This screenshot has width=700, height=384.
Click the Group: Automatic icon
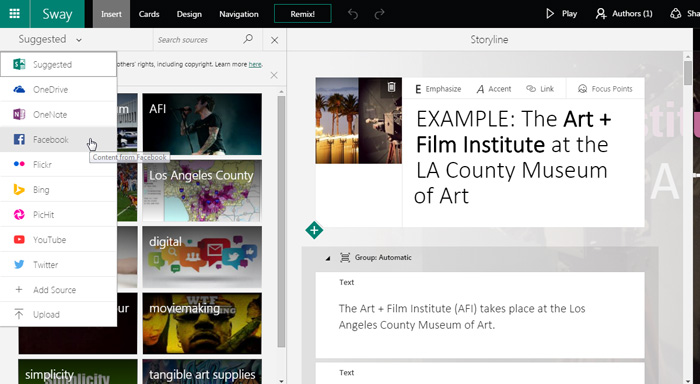(x=345, y=257)
